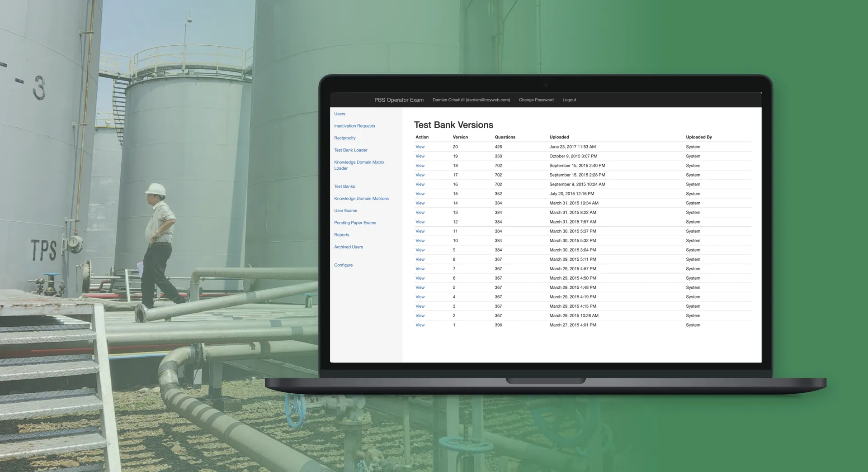View test bank version 1

click(x=420, y=325)
